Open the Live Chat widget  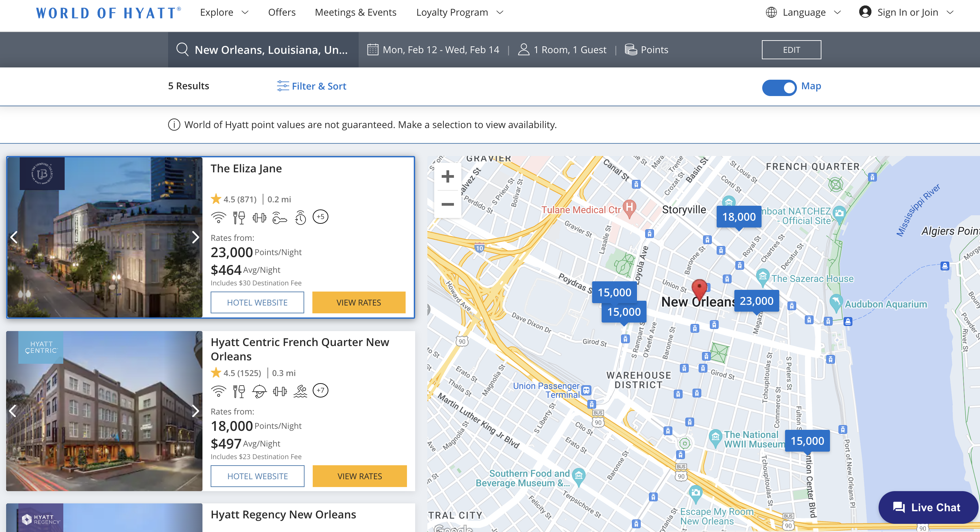pyautogui.click(x=928, y=507)
